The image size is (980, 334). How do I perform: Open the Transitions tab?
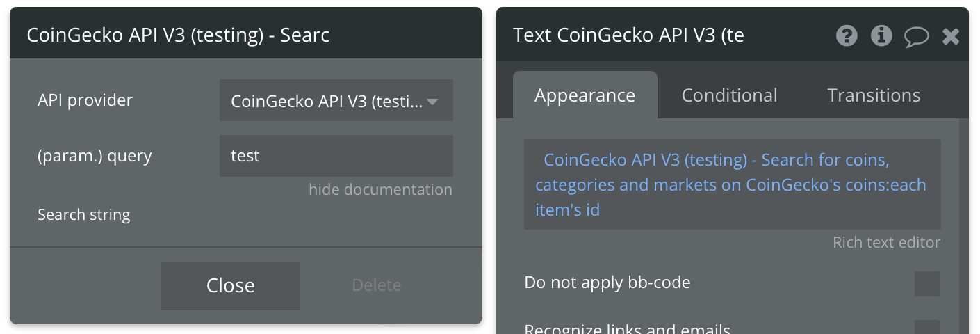tap(874, 95)
